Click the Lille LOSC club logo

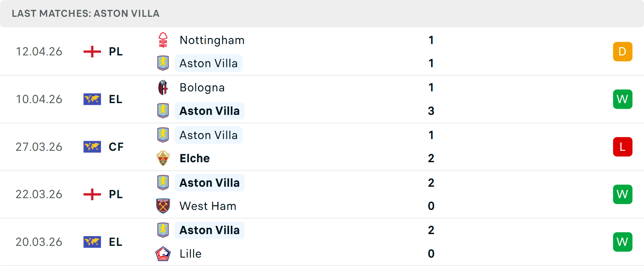tap(163, 254)
